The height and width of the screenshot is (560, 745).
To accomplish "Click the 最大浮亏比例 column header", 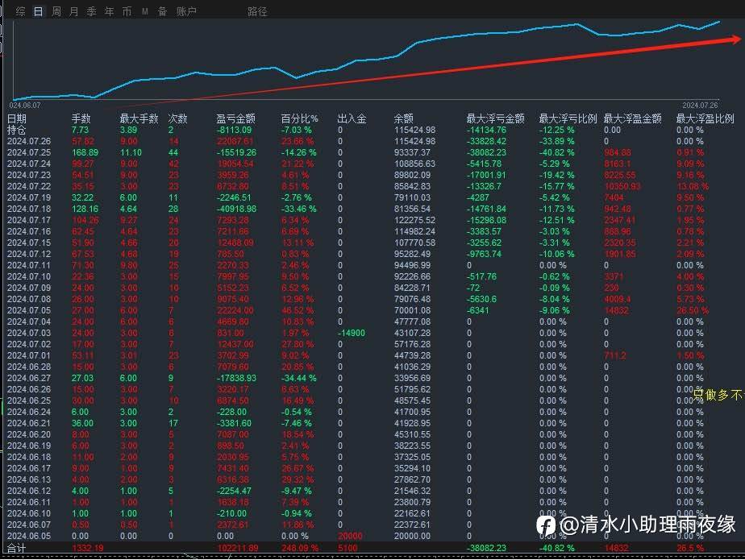I will tap(568, 118).
